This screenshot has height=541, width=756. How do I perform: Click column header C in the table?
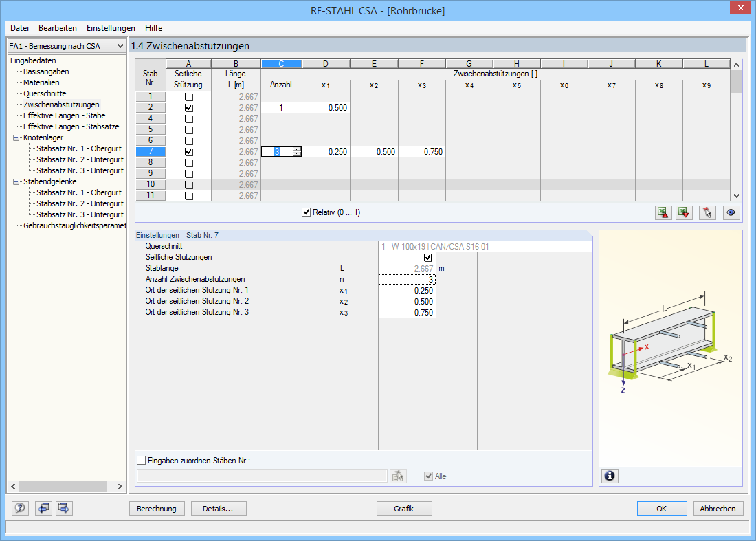pyautogui.click(x=281, y=64)
